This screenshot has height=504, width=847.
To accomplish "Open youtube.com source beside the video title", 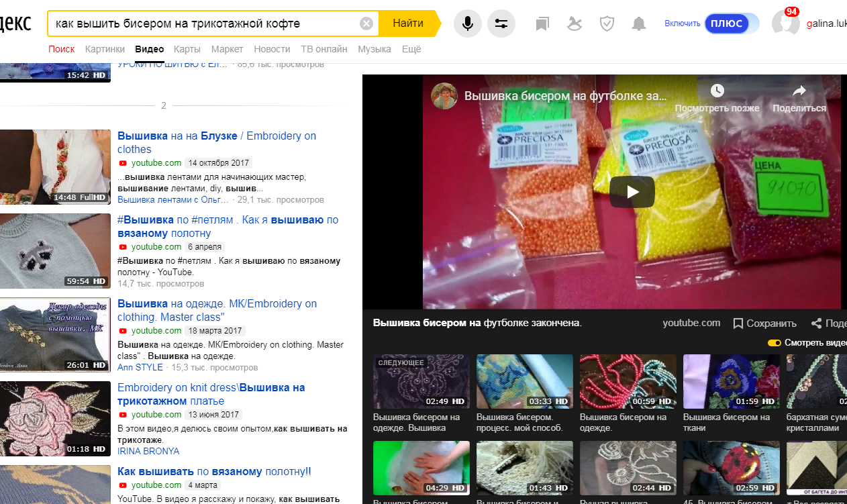I will [691, 323].
